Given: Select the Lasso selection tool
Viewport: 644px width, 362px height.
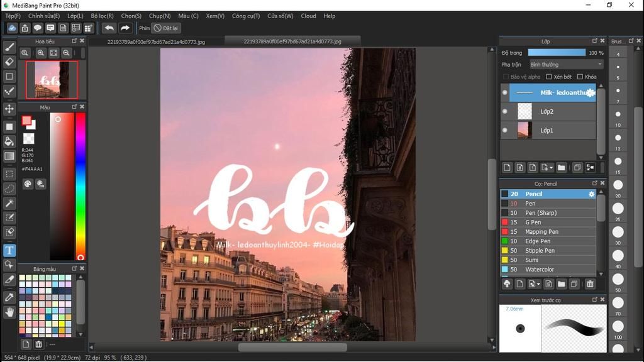Looking at the screenshot, I should tap(9, 189).
